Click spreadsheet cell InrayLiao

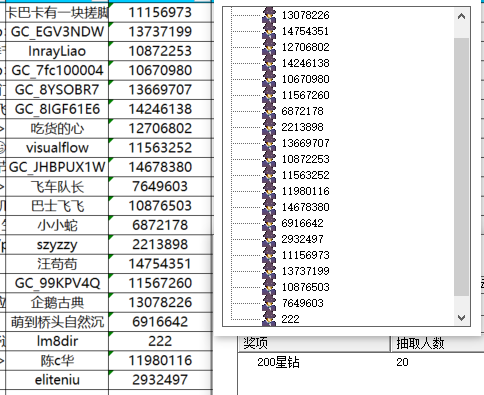[x=57, y=51]
